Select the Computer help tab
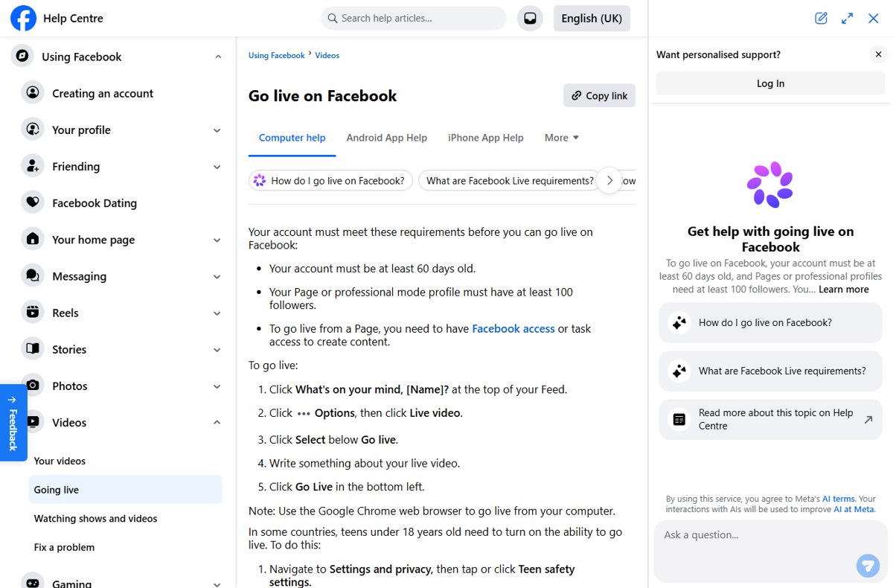Image resolution: width=893 pixels, height=588 pixels. tap(292, 138)
